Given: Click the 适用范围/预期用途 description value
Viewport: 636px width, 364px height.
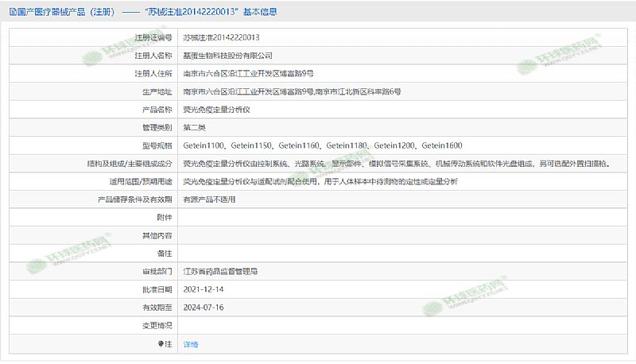Looking at the screenshot, I should pyautogui.click(x=320, y=181).
